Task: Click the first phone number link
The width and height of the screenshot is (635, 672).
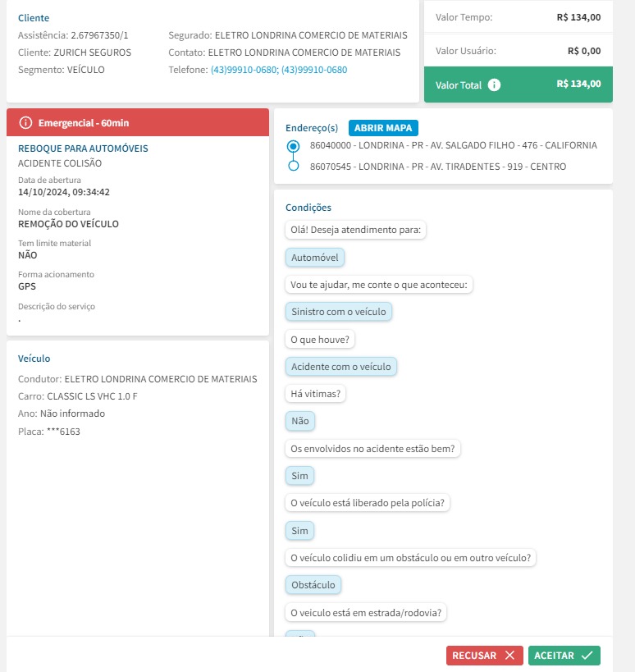Action: click(x=244, y=70)
